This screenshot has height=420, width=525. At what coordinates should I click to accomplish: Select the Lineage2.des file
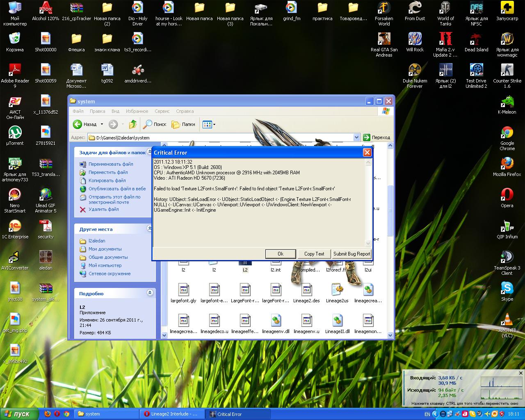click(306, 294)
